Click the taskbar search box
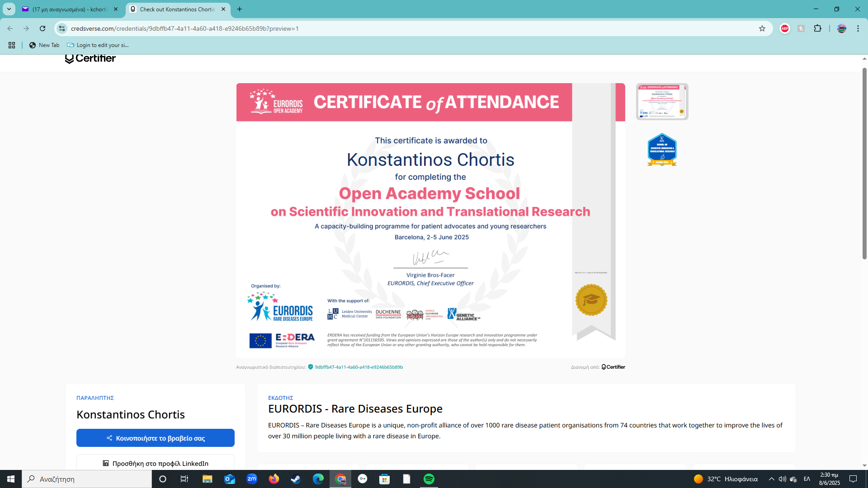The width and height of the screenshot is (868, 488). click(x=87, y=479)
